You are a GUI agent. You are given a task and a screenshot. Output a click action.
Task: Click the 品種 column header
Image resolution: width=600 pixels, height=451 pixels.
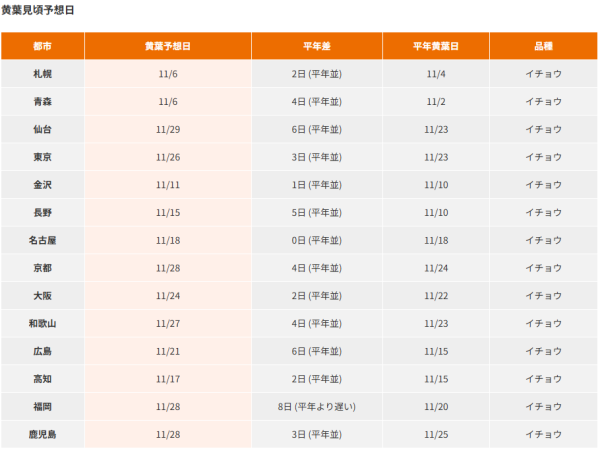tap(543, 47)
